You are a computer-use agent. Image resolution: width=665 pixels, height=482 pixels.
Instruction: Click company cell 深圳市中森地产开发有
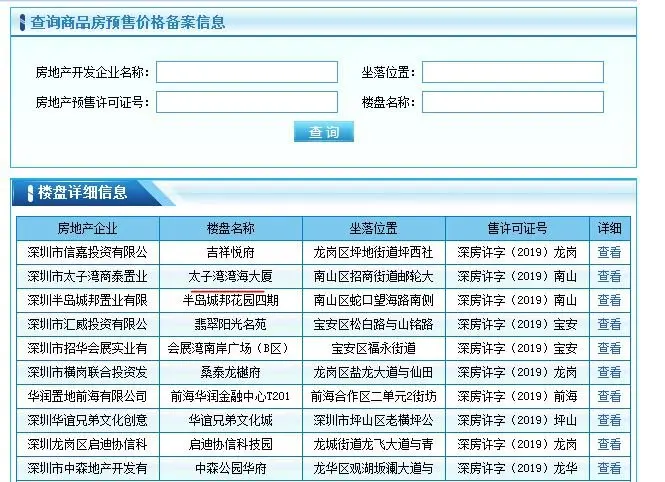(88, 468)
